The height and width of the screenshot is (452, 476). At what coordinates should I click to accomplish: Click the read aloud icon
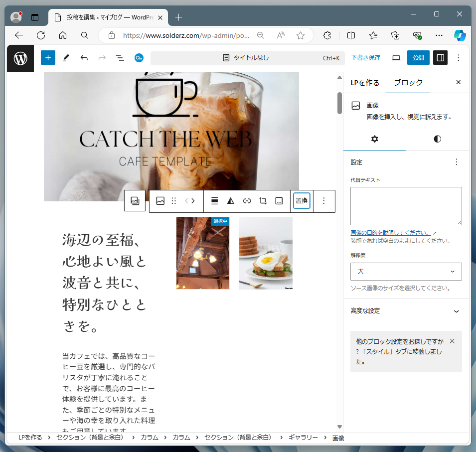point(281,35)
